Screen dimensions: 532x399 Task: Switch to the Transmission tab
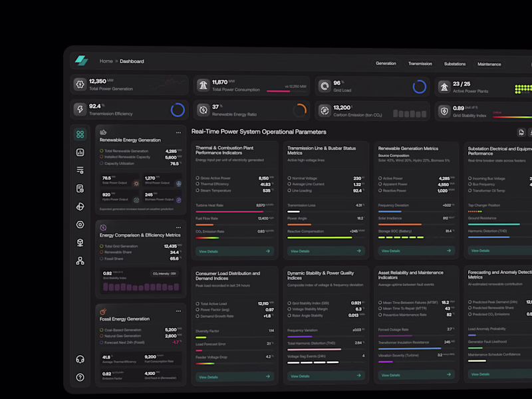point(420,64)
